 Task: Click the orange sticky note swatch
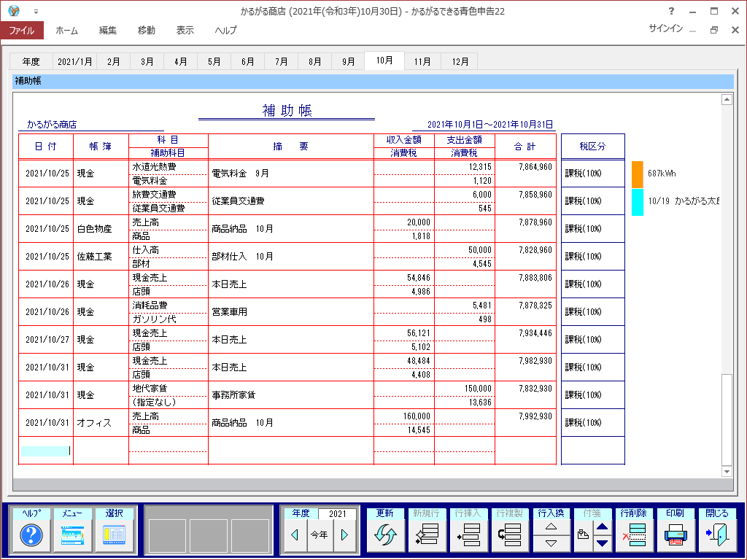coord(638,174)
